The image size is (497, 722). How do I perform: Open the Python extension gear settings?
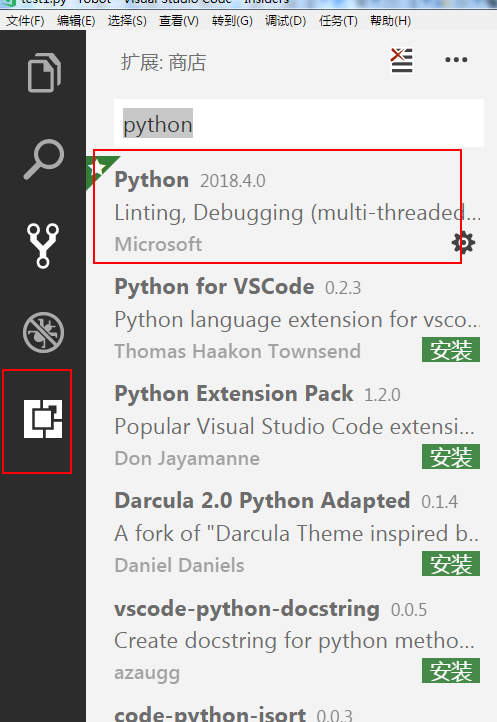(x=463, y=243)
